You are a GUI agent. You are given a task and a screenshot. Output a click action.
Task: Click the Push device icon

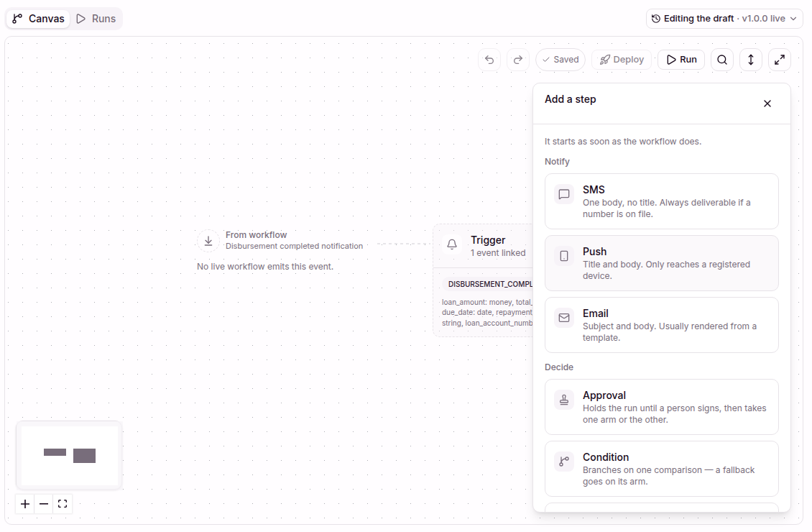[564, 256]
